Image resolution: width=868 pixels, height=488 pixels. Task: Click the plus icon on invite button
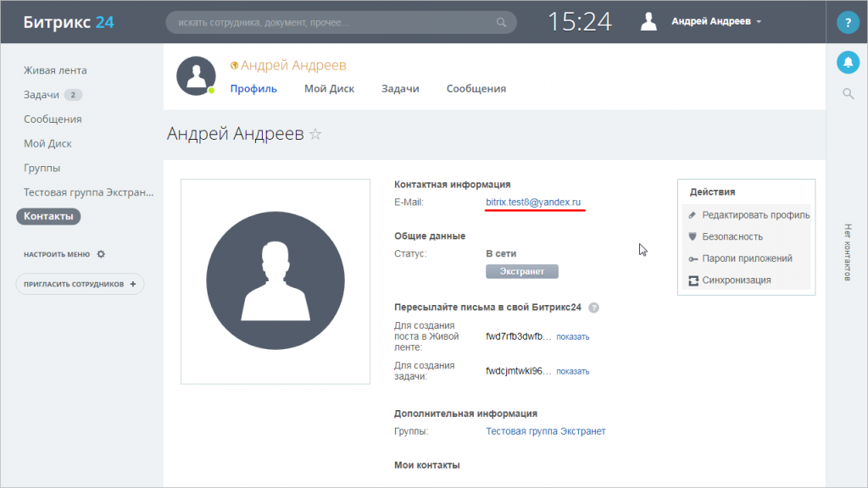[x=133, y=284]
